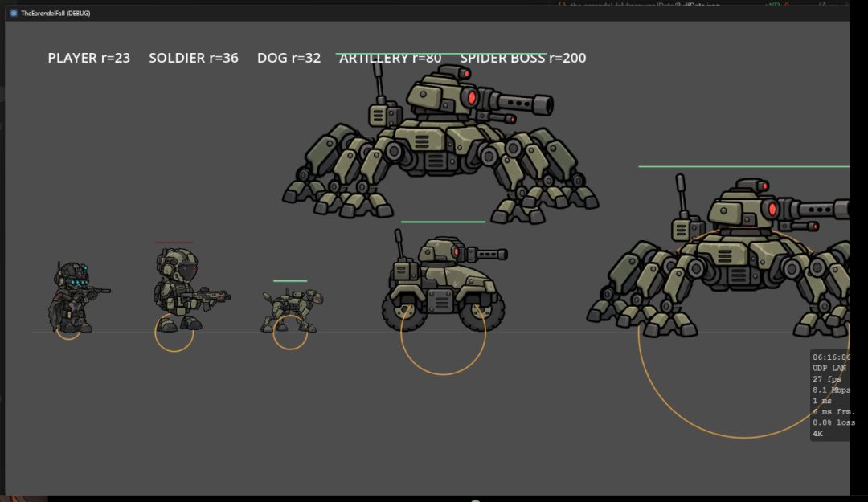Click the dark player character with cyan goggles

tap(78, 297)
